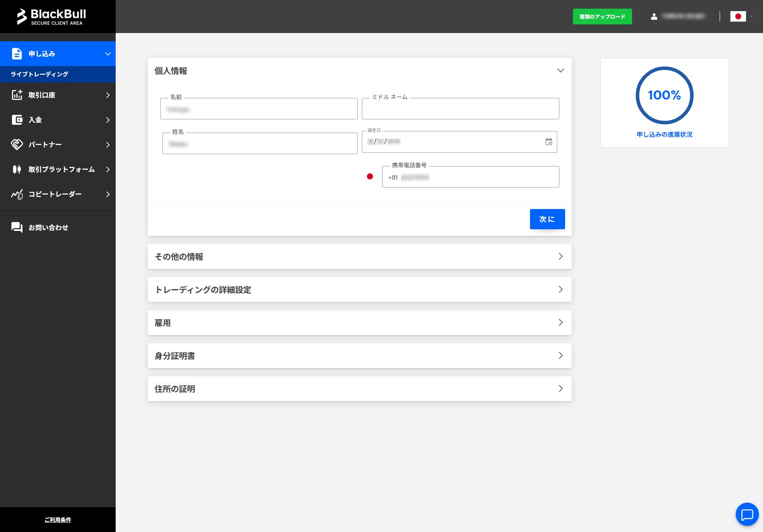Click the BlackBull logo
Viewport: 763px width, 532px height.
pos(52,16)
